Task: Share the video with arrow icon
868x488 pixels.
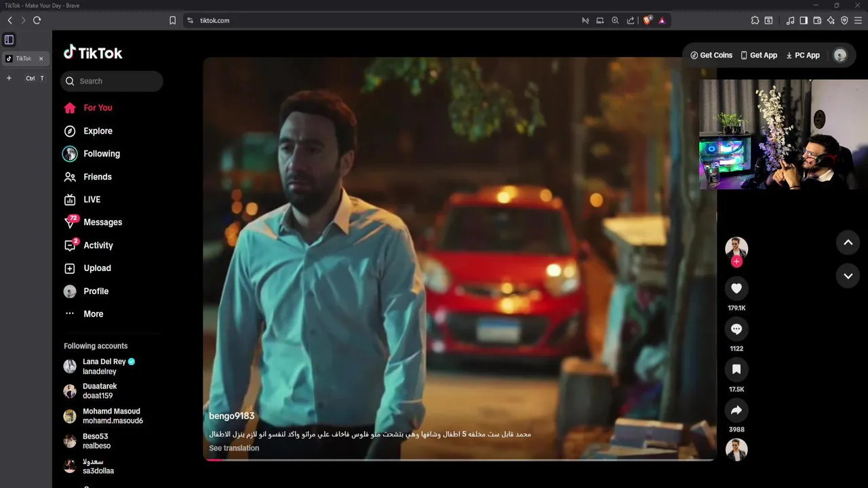Action: (736, 410)
